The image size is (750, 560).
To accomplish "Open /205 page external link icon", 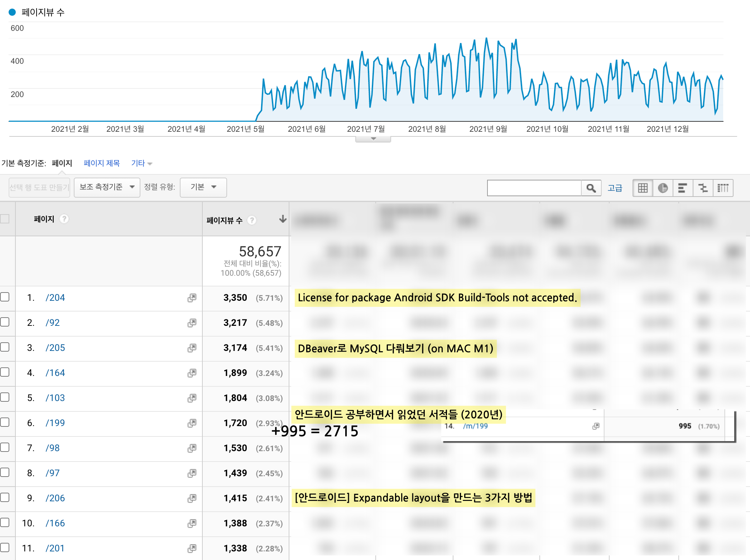I will point(192,348).
